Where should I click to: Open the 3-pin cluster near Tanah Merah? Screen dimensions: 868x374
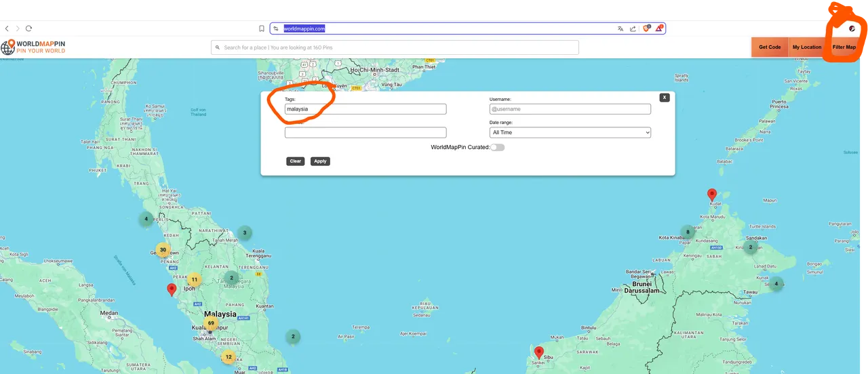pos(245,232)
